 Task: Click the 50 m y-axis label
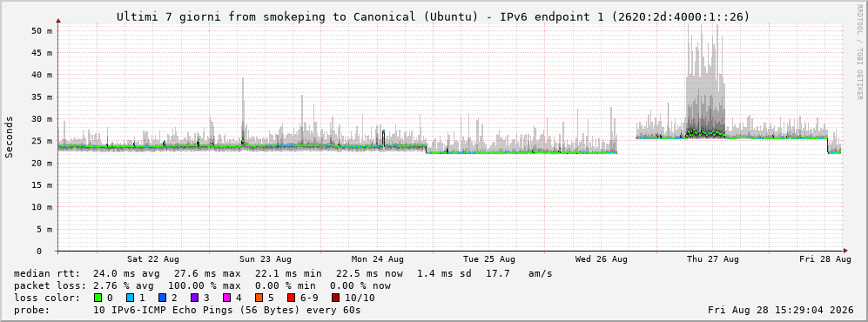point(42,31)
